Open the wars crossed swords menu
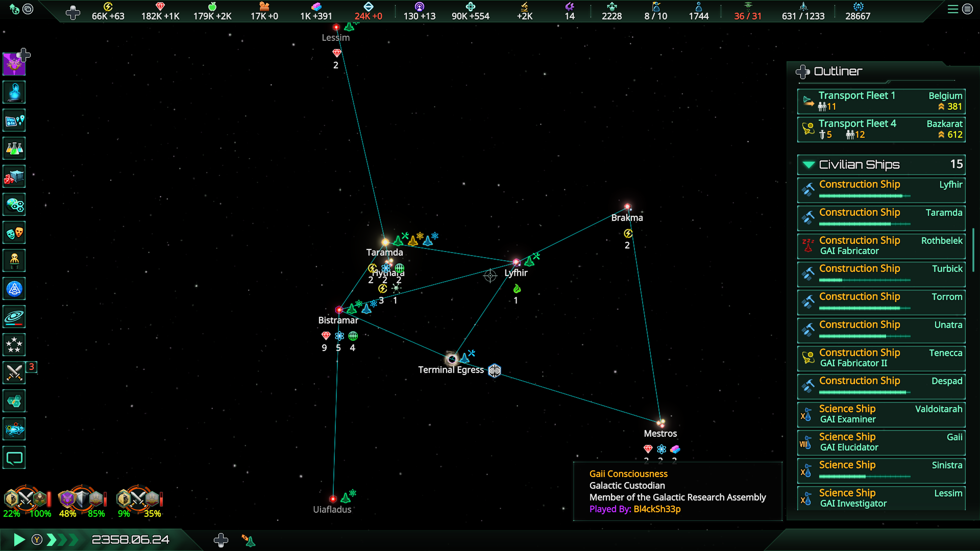This screenshot has height=551, width=980. click(x=14, y=373)
